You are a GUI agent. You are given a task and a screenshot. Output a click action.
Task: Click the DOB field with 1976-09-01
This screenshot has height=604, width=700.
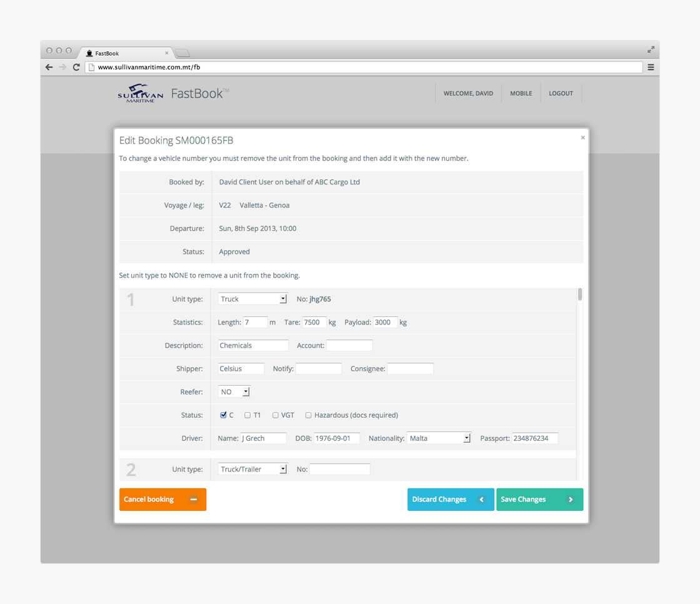pyautogui.click(x=337, y=438)
